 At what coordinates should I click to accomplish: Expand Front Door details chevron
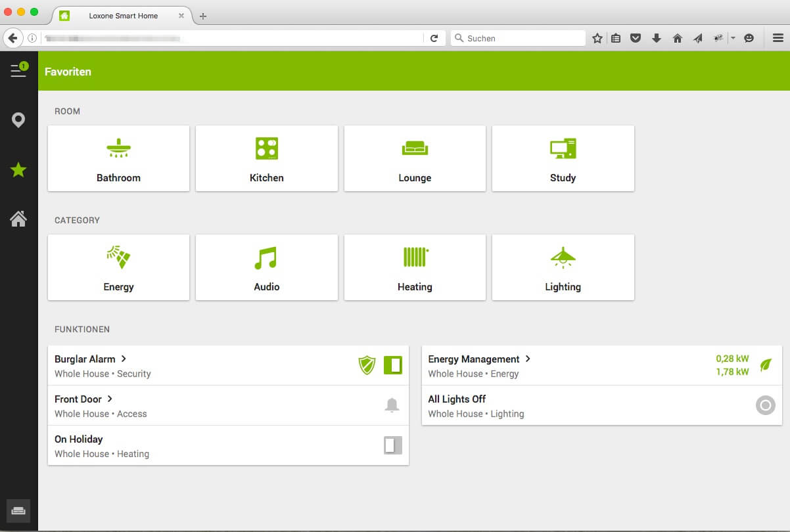[110, 399]
